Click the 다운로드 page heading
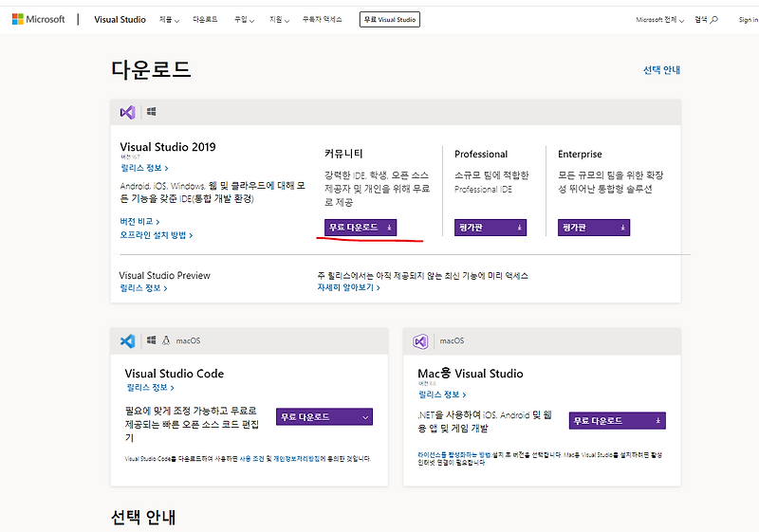Image resolution: width=759 pixels, height=532 pixels. pyautogui.click(x=151, y=69)
